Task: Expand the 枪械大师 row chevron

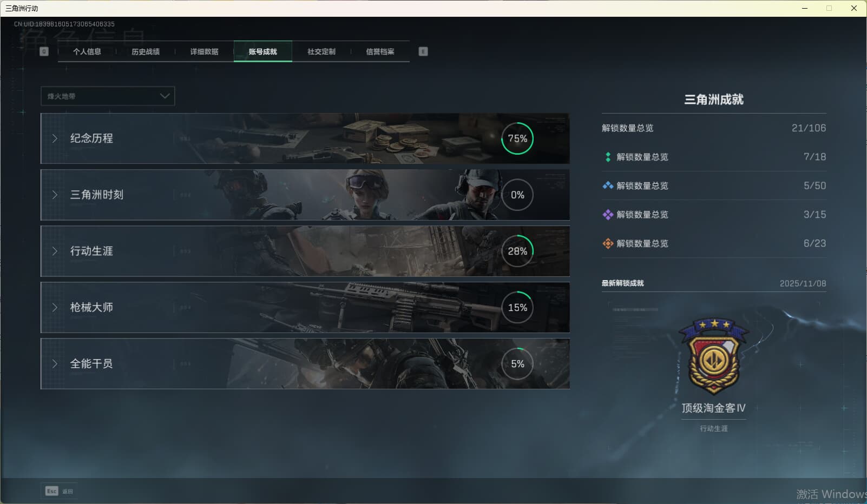Action: (x=55, y=307)
